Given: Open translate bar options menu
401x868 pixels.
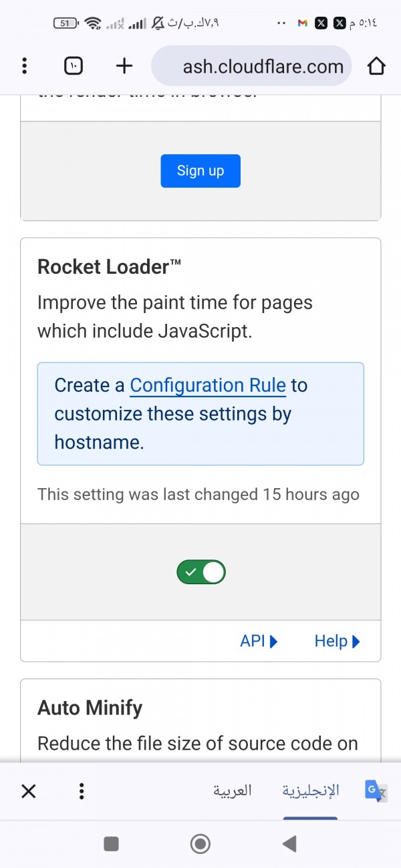Looking at the screenshot, I should click(82, 791).
